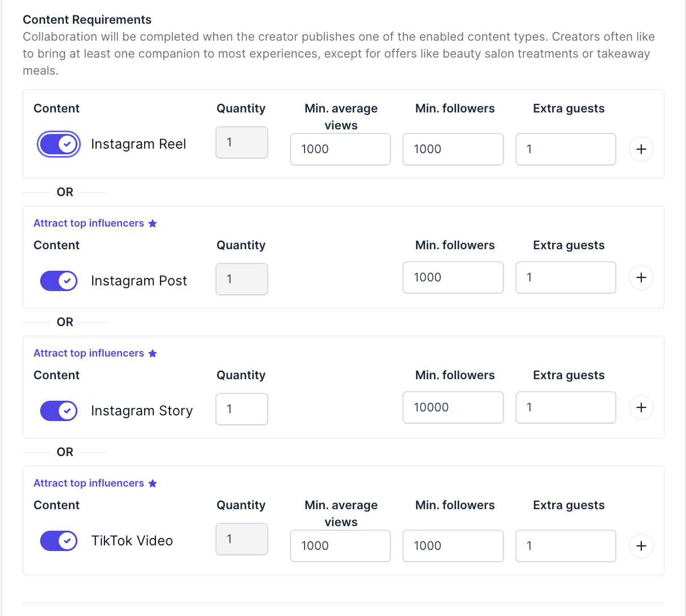686x616 pixels.
Task: Toggle off TikTok Video content
Action: (59, 541)
